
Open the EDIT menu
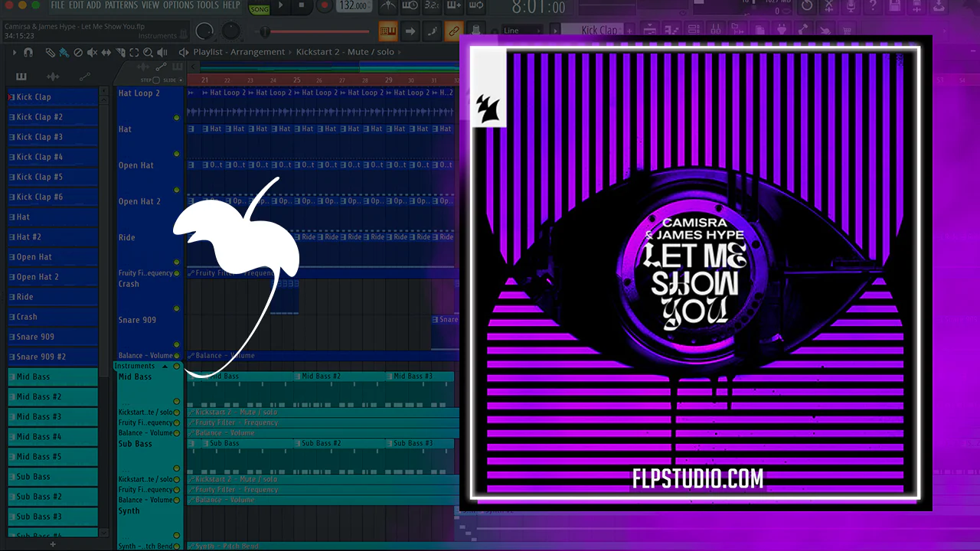pyautogui.click(x=75, y=5)
